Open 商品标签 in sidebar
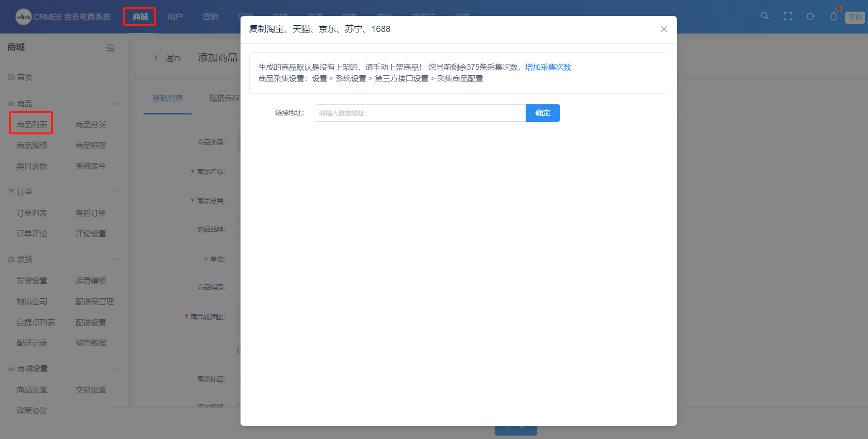The image size is (868, 439). (91, 146)
